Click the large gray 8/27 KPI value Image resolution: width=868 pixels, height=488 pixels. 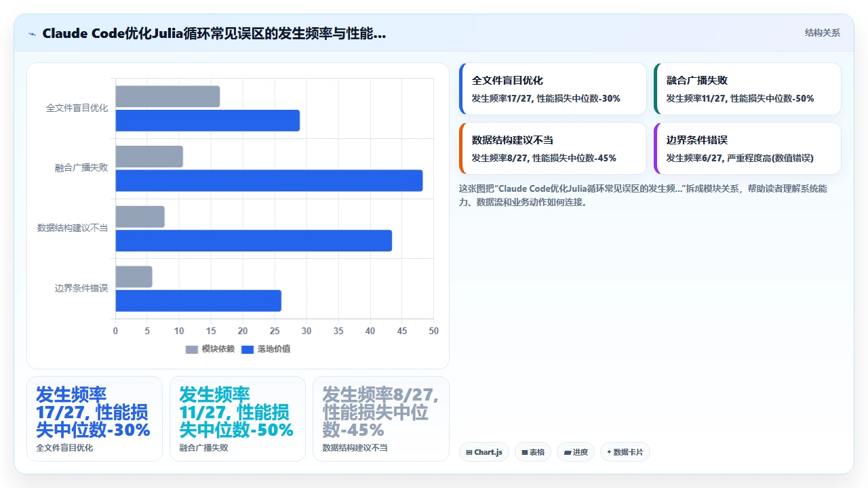pyautogui.click(x=380, y=412)
